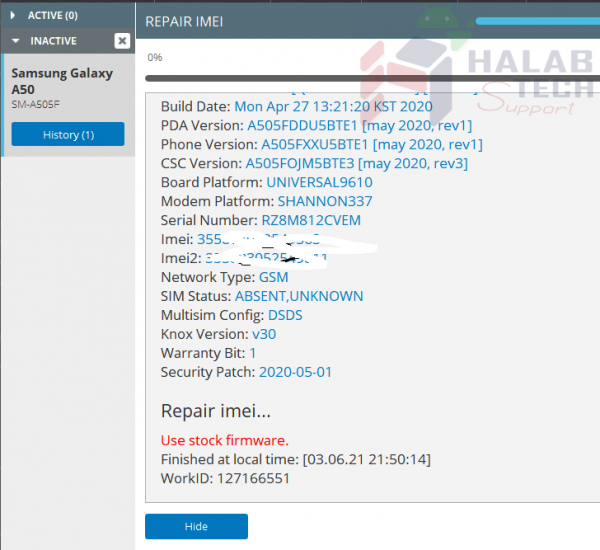Click the red Use stock firmware message
Image resolution: width=600 pixels, height=550 pixels.
(x=225, y=441)
